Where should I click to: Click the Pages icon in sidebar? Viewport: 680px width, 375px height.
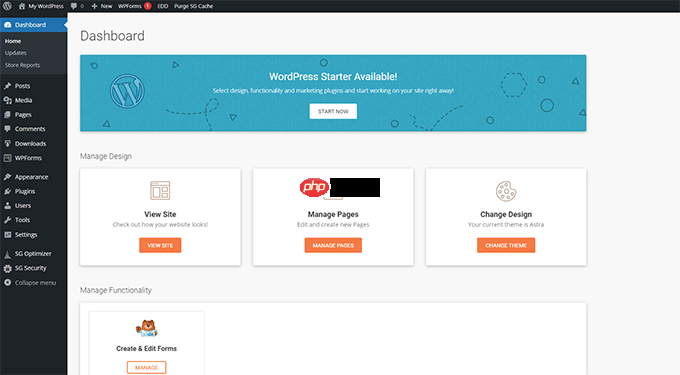(x=7, y=115)
